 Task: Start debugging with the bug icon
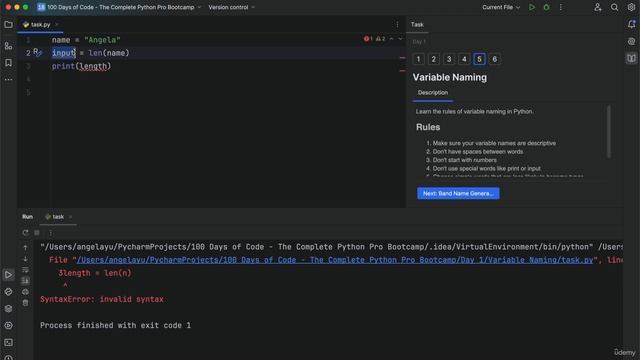pyautogui.click(x=547, y=7)
